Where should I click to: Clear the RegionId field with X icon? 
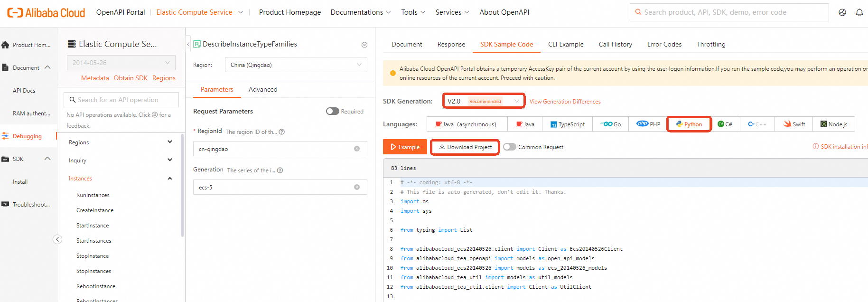357,149
